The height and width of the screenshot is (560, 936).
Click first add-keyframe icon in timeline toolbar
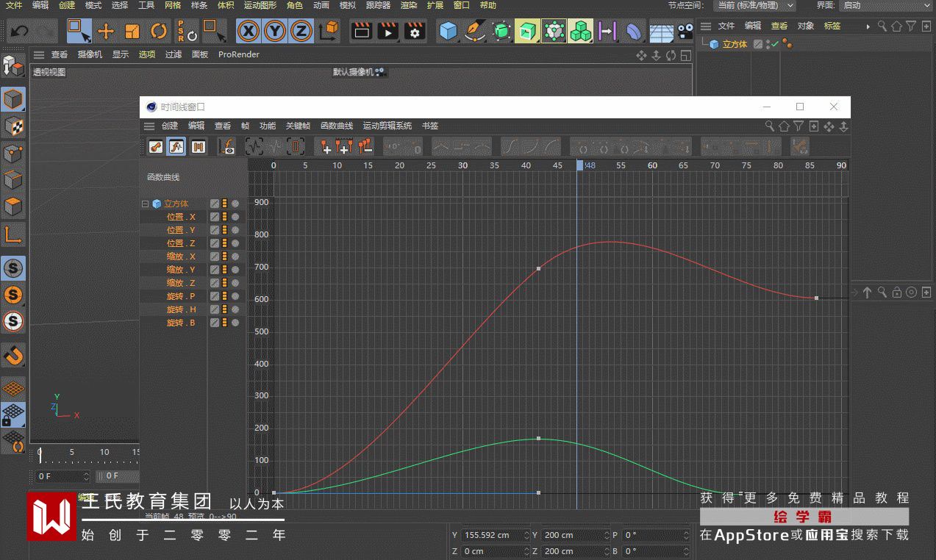click(325, 146)
